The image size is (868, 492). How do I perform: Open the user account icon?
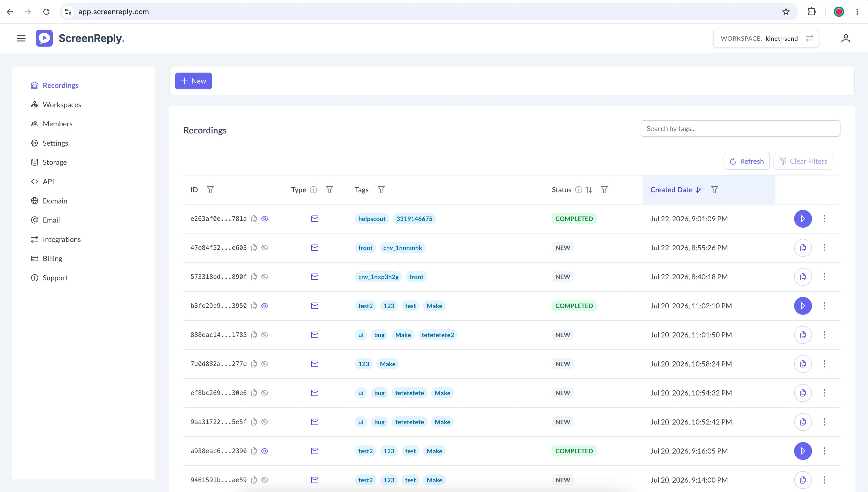pos(845,38)
